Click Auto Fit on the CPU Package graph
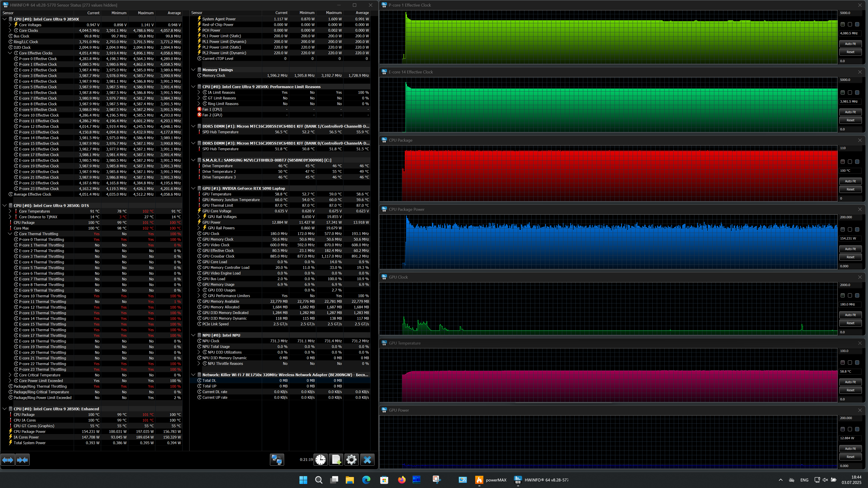Screen dimensions: 868x488 pos(850,181)
